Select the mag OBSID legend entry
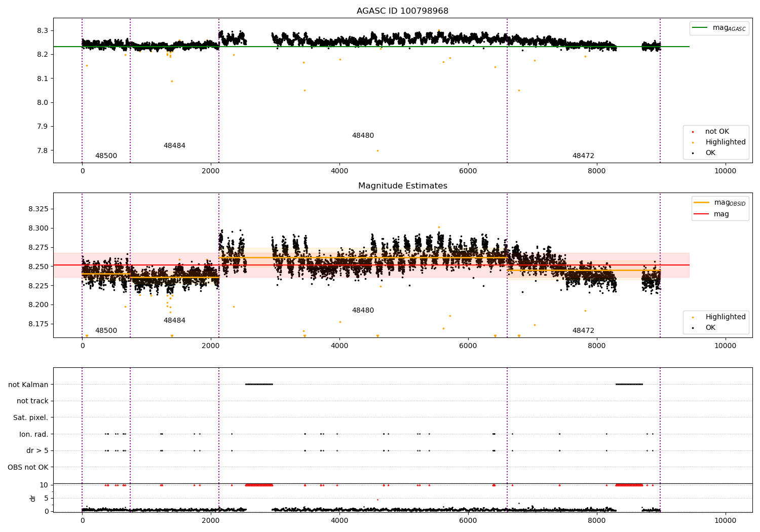 [x=720, y=203]
